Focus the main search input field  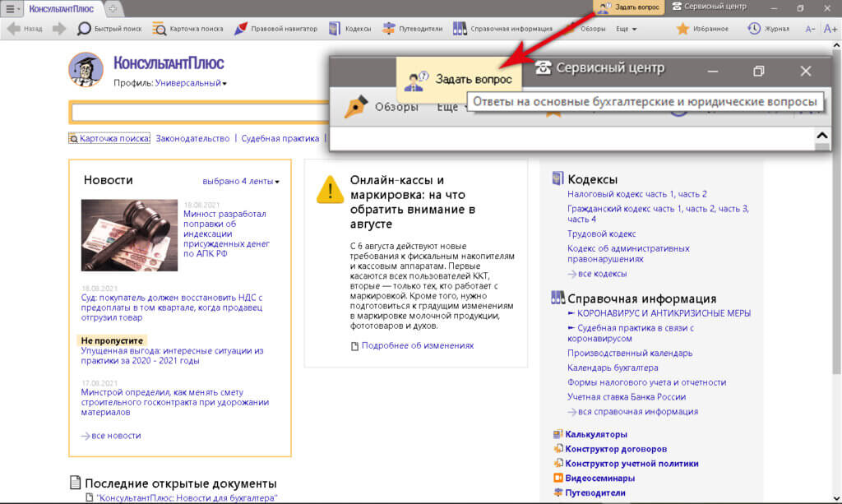200,112
